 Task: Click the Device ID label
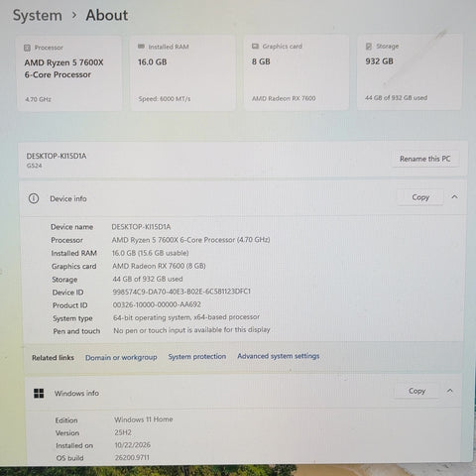(67, 293)
